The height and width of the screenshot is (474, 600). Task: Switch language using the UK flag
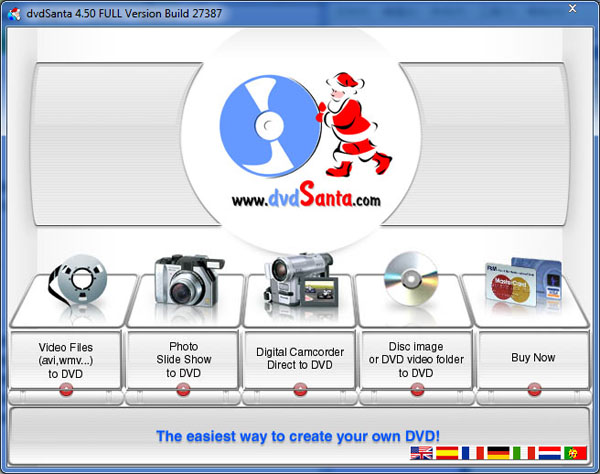422,454
